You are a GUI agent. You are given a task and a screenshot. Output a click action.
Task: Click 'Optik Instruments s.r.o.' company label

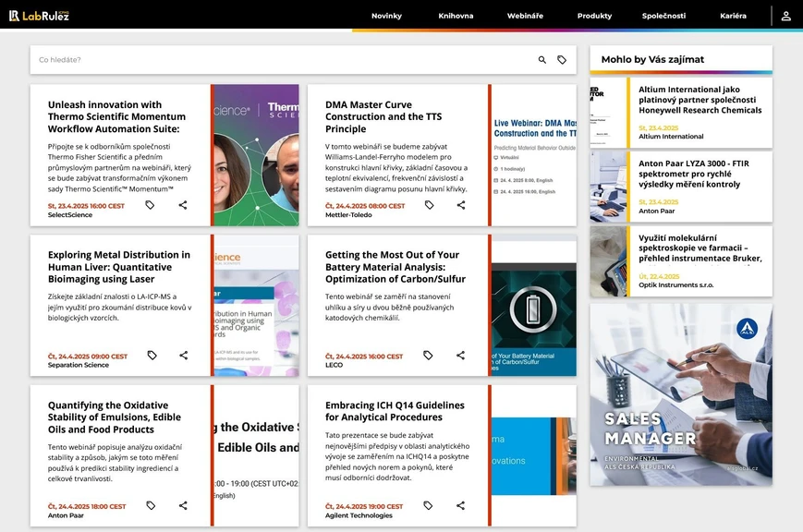point(676,285)
